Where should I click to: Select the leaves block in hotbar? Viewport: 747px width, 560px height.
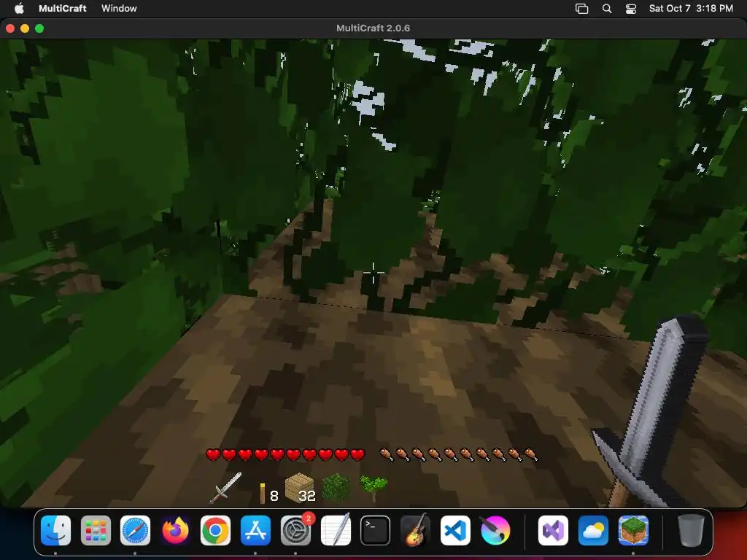coord(336,488)
